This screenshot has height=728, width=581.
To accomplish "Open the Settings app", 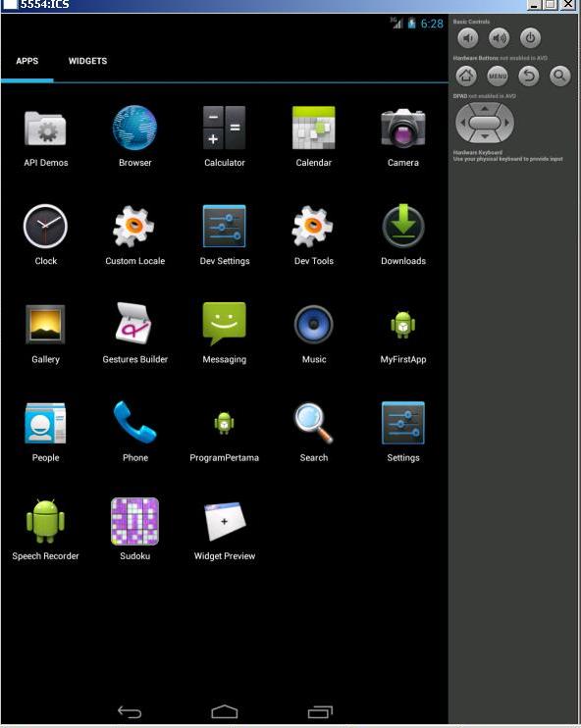I will (403, 432).
